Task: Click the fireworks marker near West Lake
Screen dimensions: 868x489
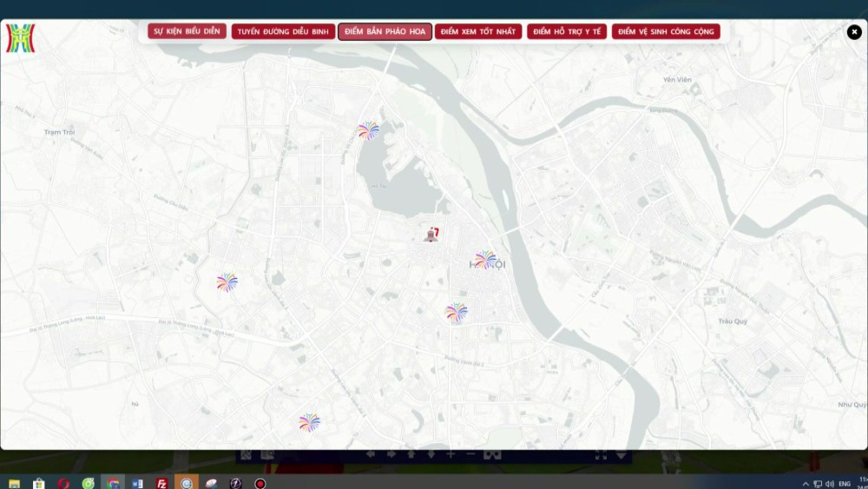Action: point(368,130)
